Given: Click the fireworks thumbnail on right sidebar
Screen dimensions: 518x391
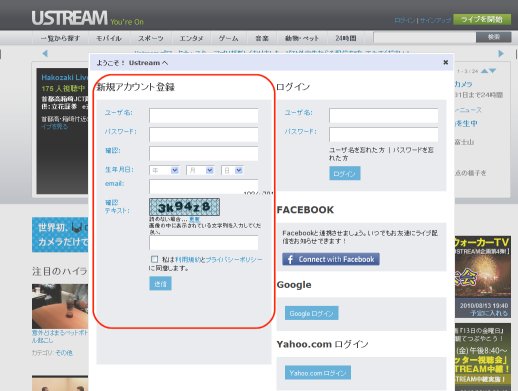Looking at the screenshot, I should 483,277.
